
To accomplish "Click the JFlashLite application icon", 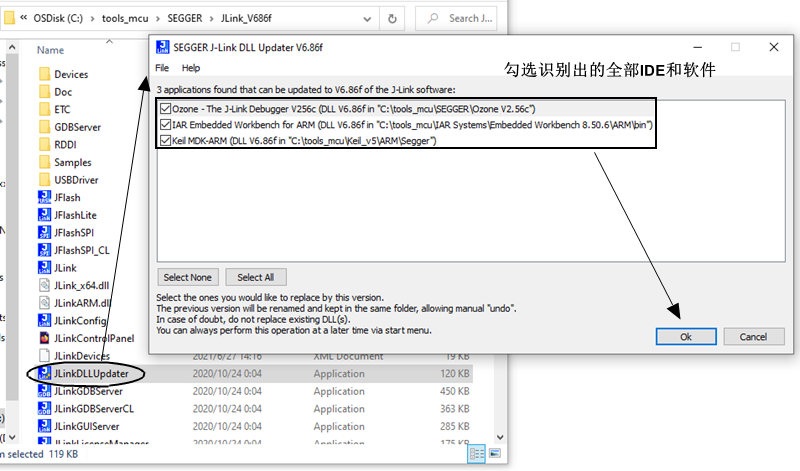I will (44, 215).
